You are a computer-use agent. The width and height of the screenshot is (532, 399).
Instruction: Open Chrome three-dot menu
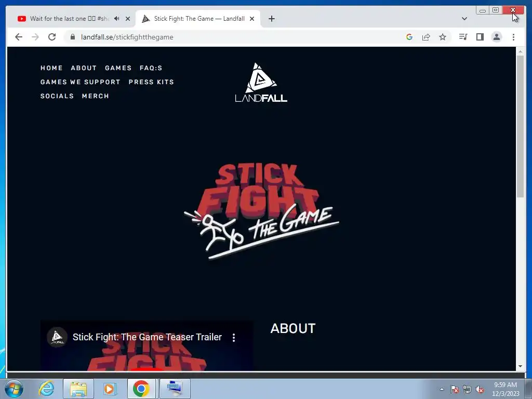513,37
